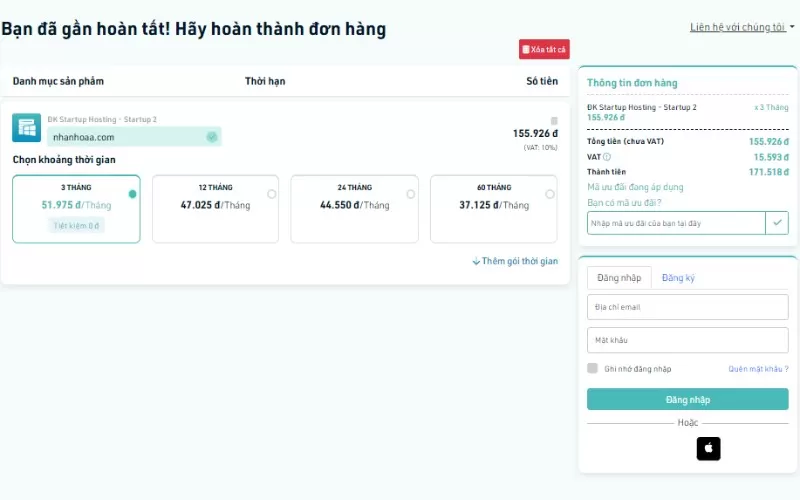Click the trash icon to remove hosting item
The height and width of the screenshot is (500, 800).
pyautogui.click(x=554, y=121)
